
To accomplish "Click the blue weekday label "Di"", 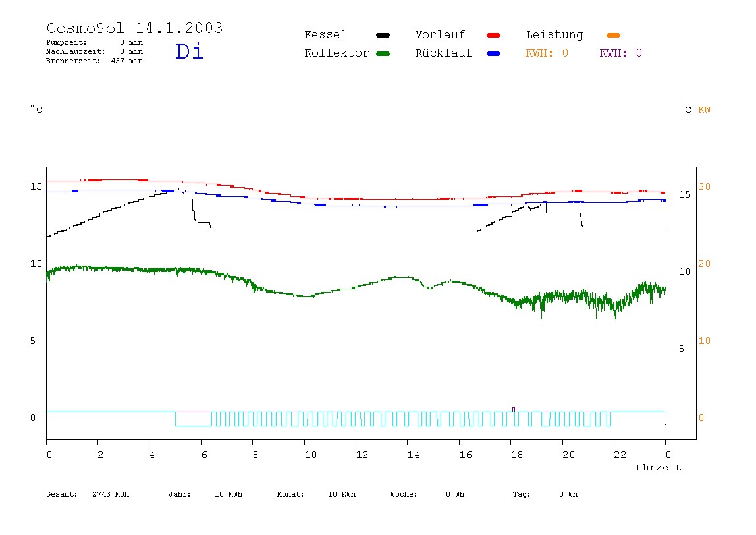I will (x=190, y=51).
